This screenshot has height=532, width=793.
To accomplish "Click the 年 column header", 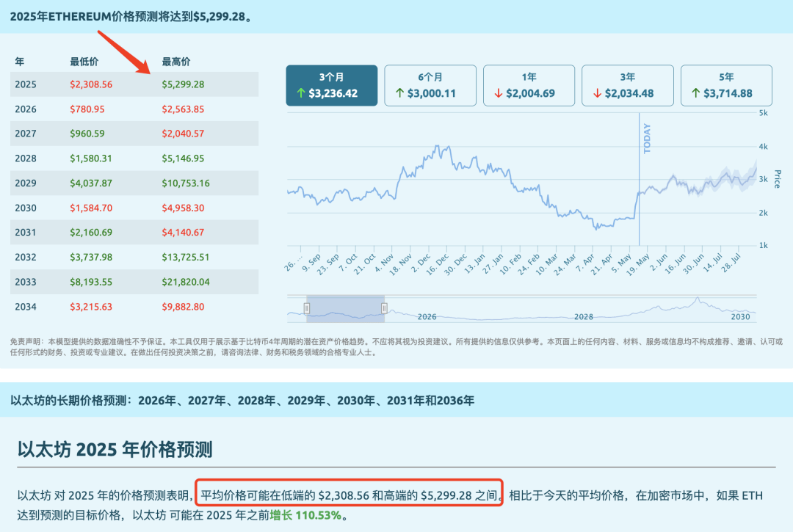I will click(20, 62).
